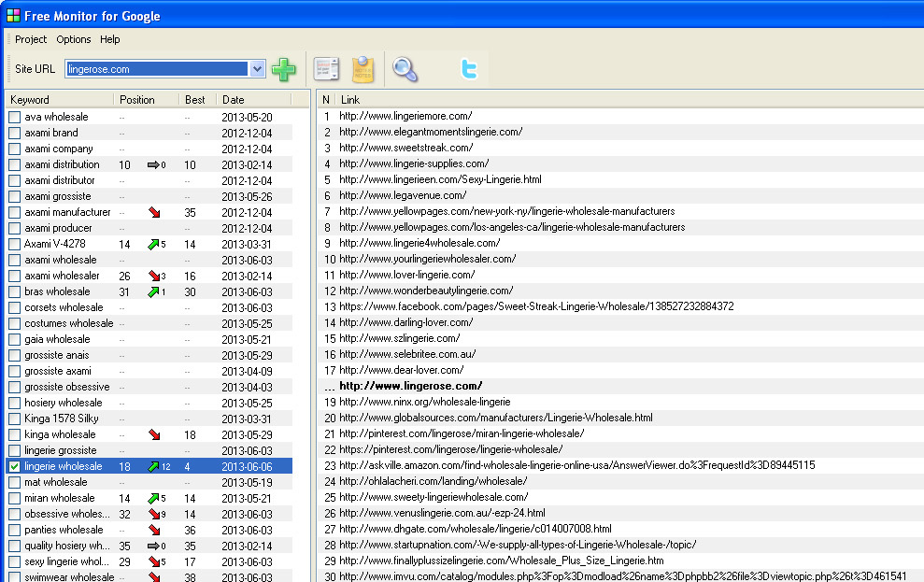Click the red down arrow for axami wholesaler
This screenshot has width=924, height=582.
[x=154, y=276]
